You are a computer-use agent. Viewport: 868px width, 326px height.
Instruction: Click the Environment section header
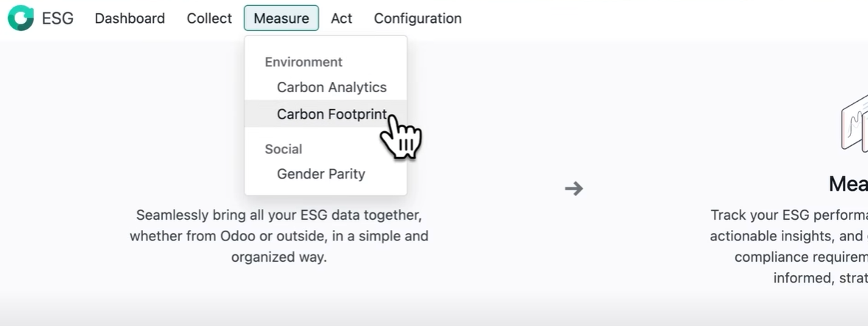tap(304, 62)
